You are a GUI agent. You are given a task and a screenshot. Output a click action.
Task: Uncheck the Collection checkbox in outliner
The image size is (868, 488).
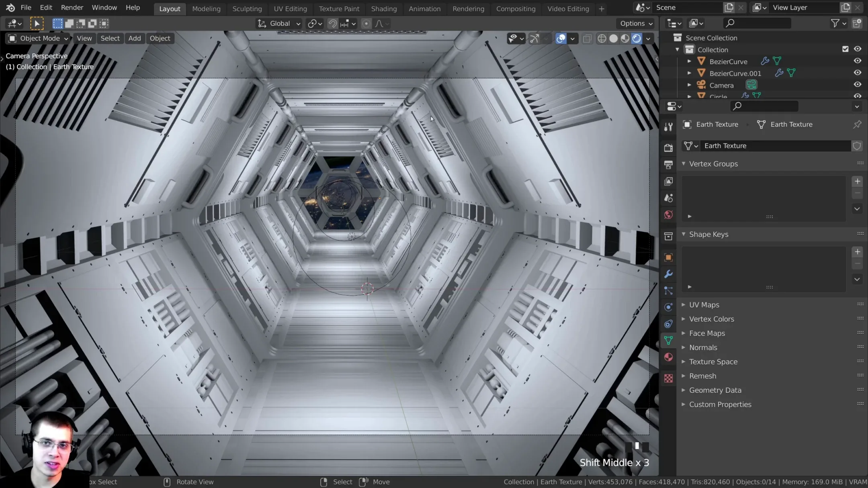tap(845, 49)
